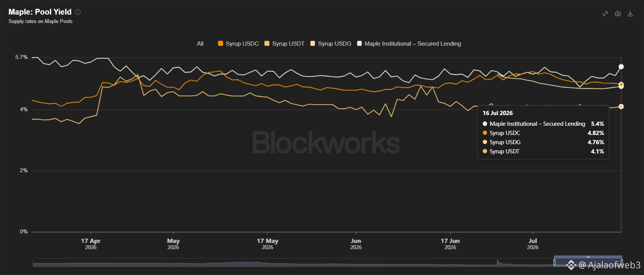
Task: Click the Syrup USDT legend color swatch
Action: (x=267, y=43)
